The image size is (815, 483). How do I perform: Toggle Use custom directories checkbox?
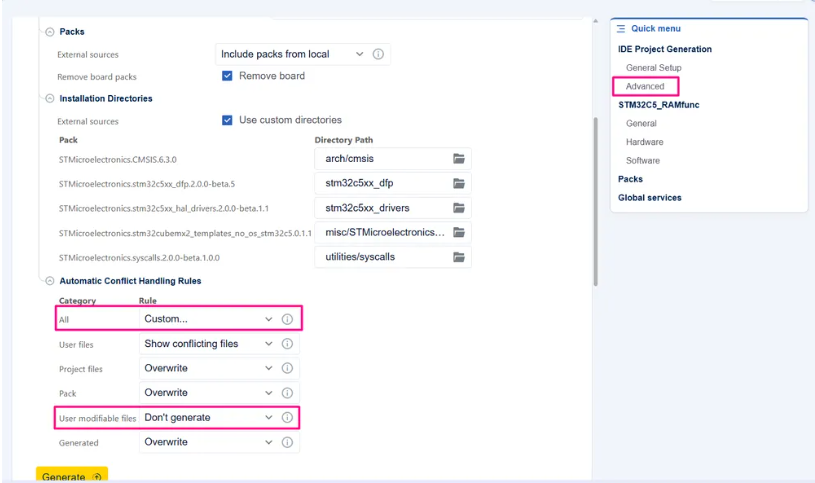pyautogui.click(x=227, y=120)
